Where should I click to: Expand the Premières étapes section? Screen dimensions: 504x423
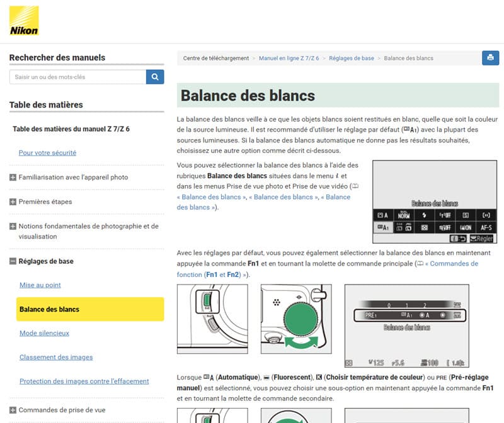tap(13, 201)
